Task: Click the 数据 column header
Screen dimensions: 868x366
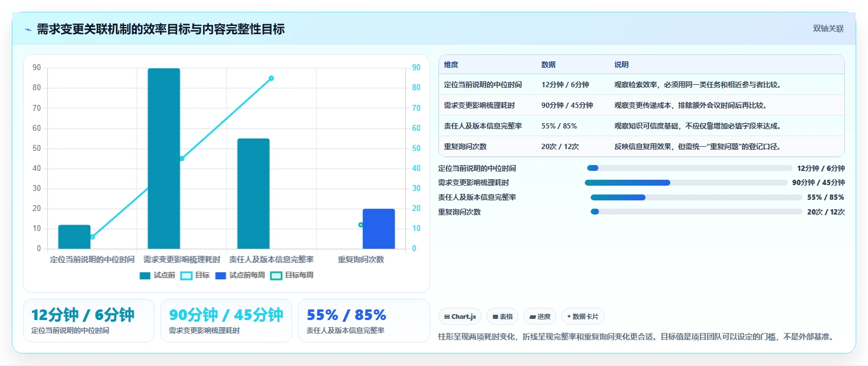Action: tap(548, 65)
